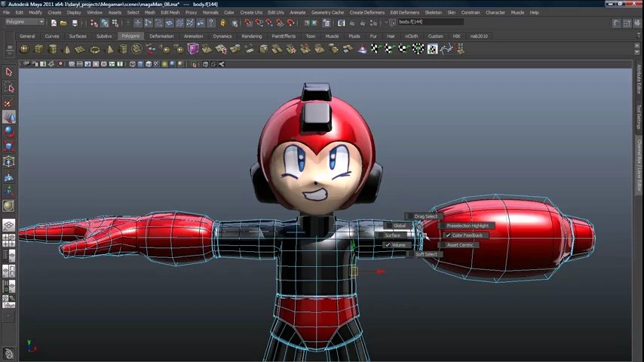Image resolution: width=644 pixels, height=362 pixels.
Task: Open the Polygons menu set dropdown
Action: pos(25,22)
